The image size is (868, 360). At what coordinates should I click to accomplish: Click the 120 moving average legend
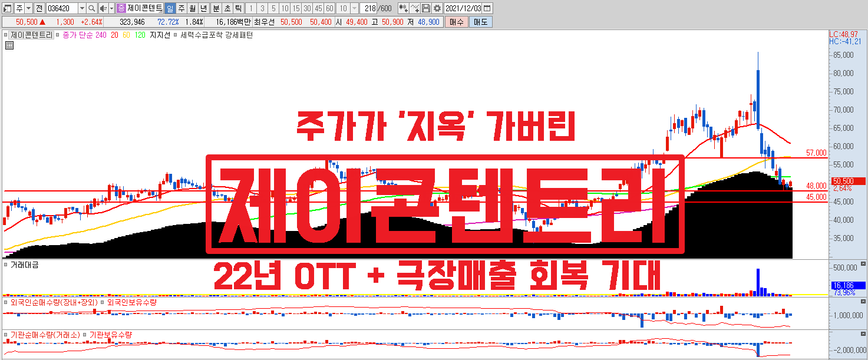click(140, 35)
